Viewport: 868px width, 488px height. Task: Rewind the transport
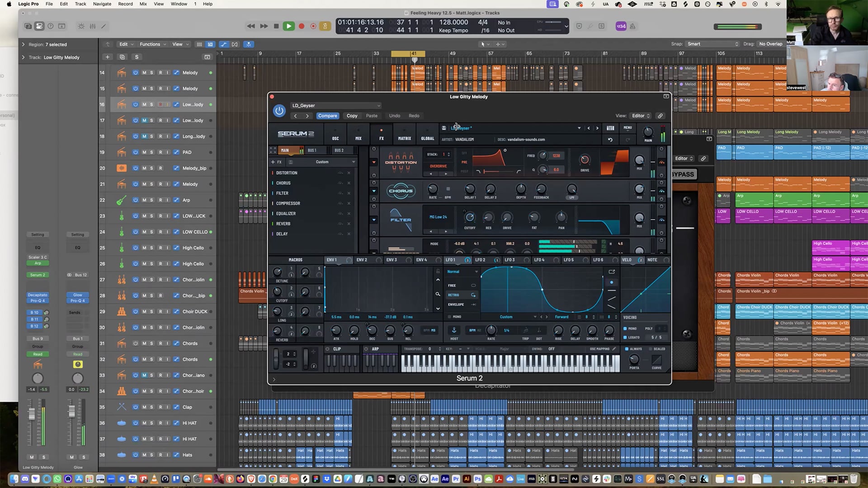[251, 26]
